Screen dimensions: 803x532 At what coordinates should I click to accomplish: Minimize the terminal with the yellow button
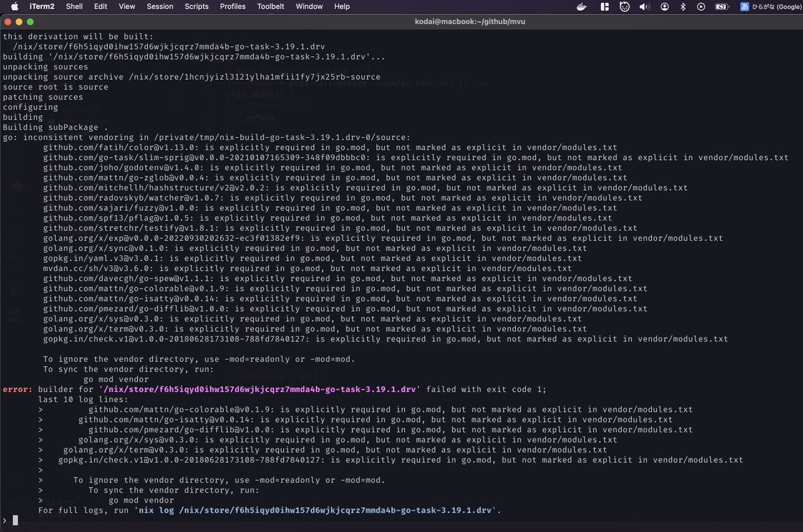pos(19,23)
